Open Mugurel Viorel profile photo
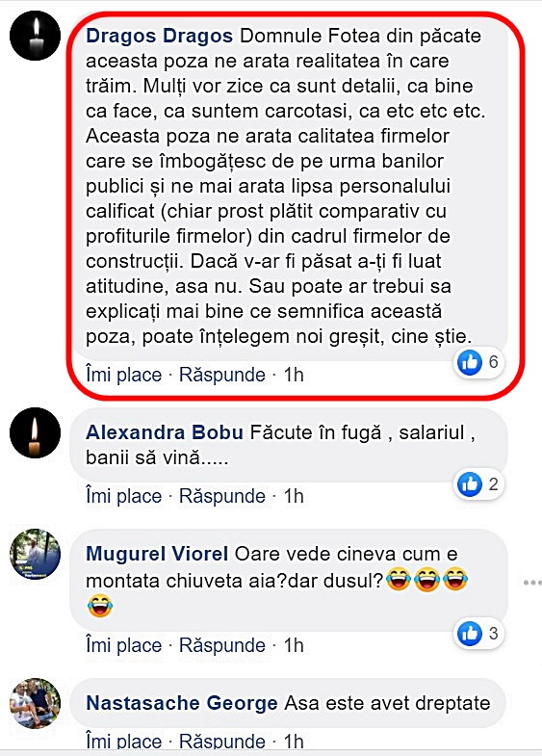This screenshot has height=756, width=542. (35, 554)
